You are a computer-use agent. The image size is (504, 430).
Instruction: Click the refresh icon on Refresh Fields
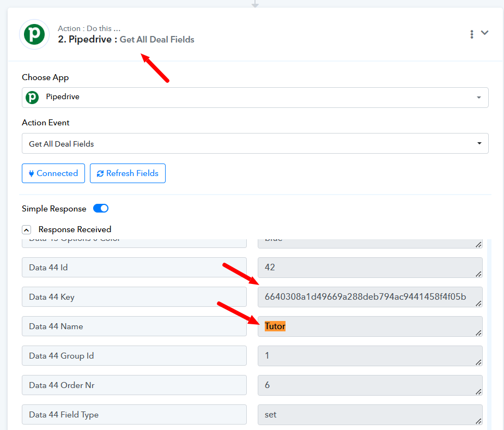[x=100, y=174]
